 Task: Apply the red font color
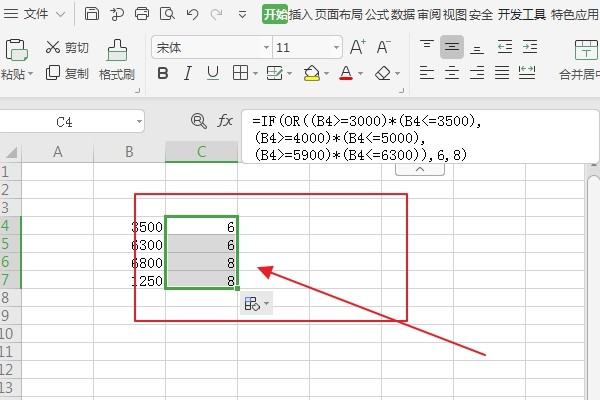point(346,73)
